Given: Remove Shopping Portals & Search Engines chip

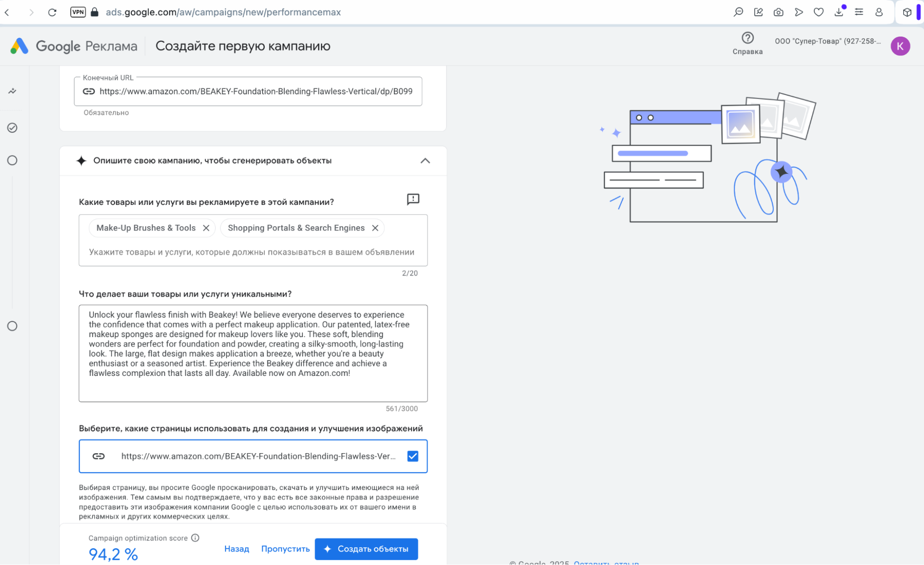Looking at the screenshot, I should (x=375, y=228).
